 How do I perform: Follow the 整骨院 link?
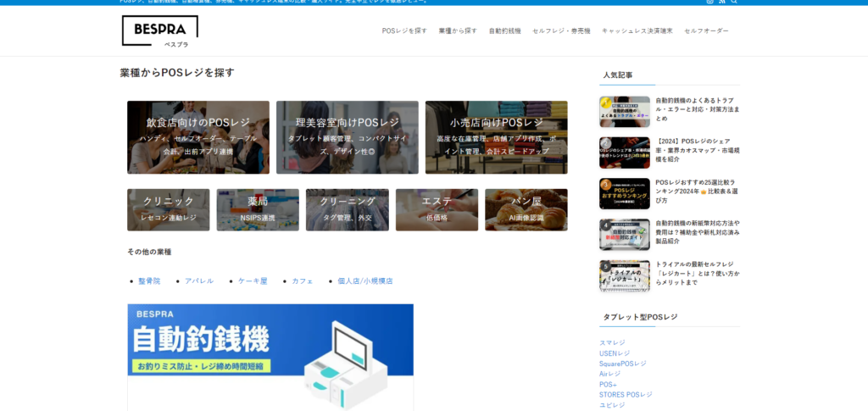pos(149,281)
